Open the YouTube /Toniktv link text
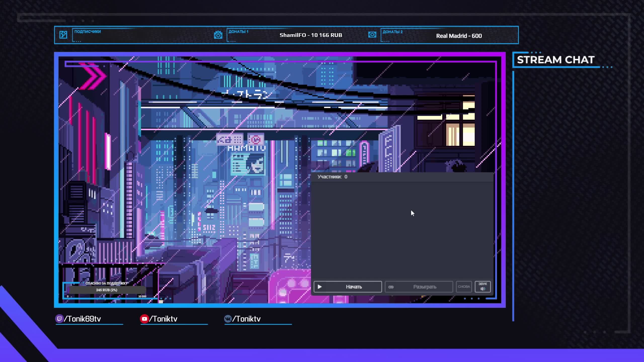Viewport: 644px width, 362px height. click(x=163, y=319)
